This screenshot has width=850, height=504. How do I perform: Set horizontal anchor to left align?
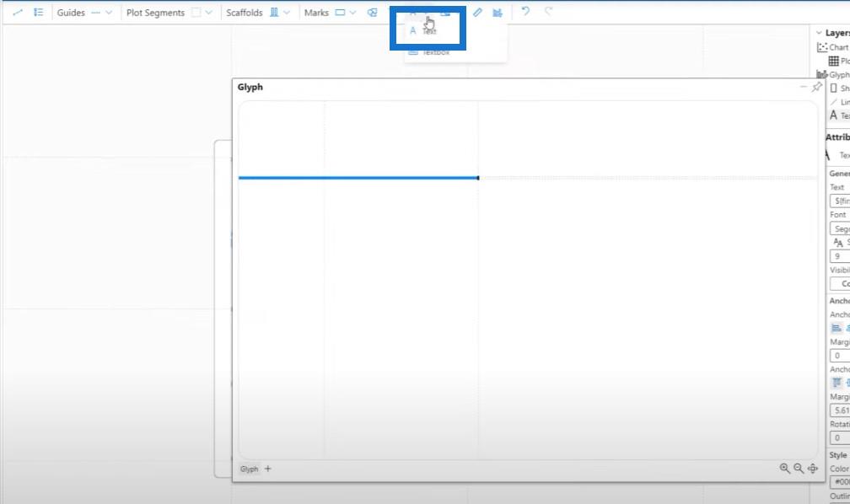point(837,328)
